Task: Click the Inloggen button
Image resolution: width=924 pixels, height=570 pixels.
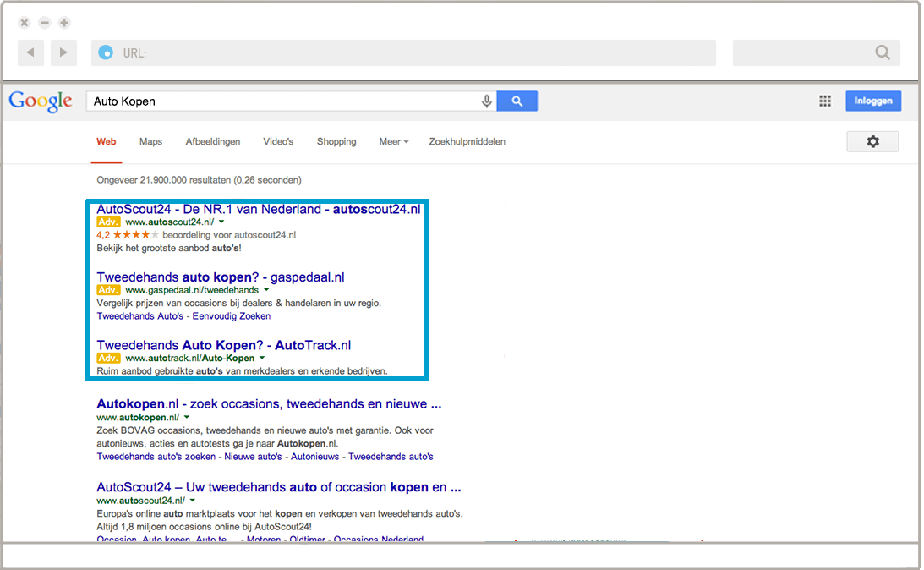Action: pyautogui.click(x=873, y=101)
